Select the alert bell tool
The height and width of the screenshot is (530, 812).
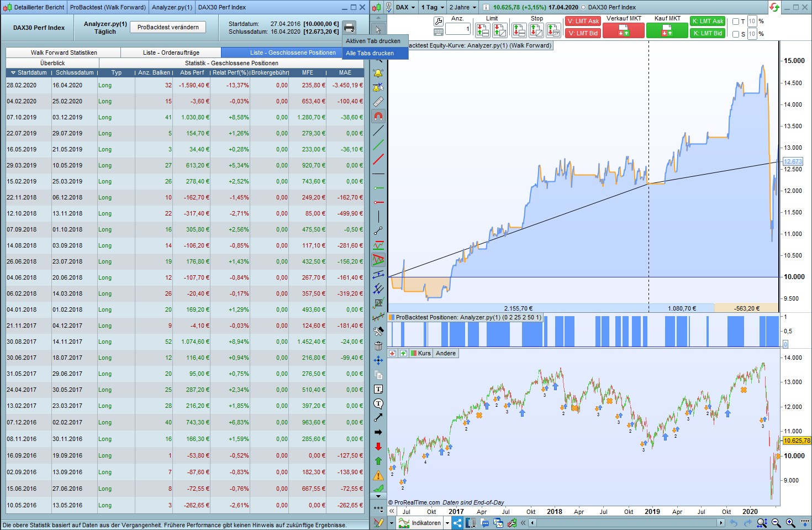(x=378, y=73)
